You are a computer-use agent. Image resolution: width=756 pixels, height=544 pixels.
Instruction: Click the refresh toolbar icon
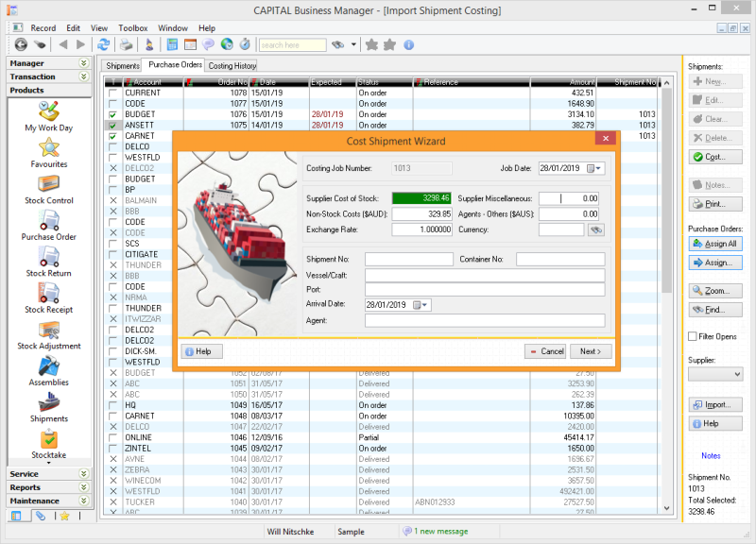[x=103, y=44]
